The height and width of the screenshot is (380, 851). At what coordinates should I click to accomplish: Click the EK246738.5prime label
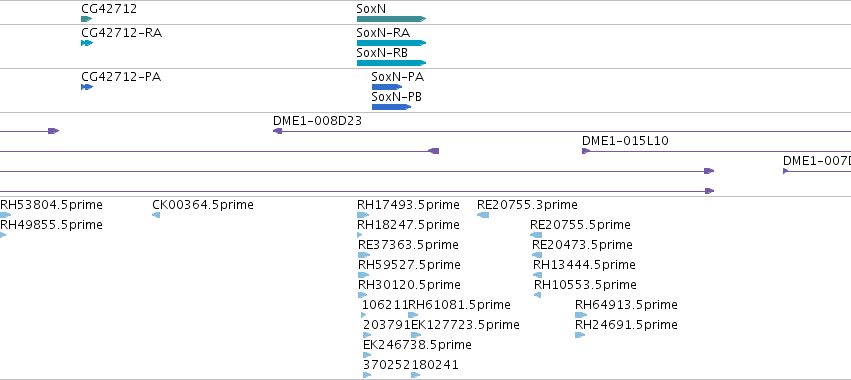click(x=417, y=345)
